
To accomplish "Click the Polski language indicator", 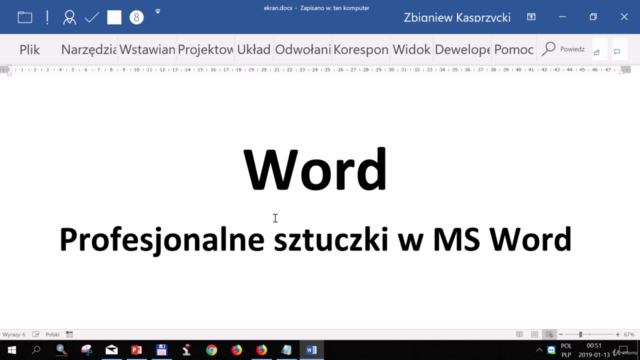I will (x=52, y=334).
